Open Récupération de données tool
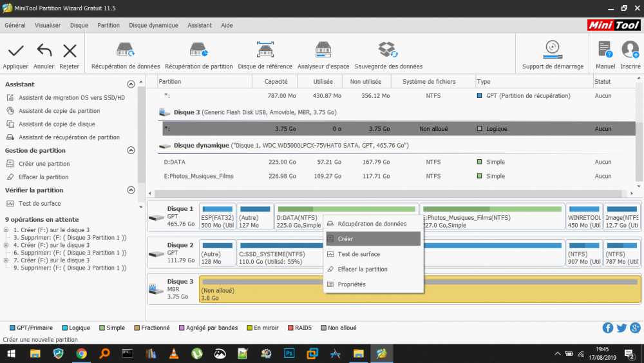The width and height of the screenshot is (644, 363). coord(125,50)
